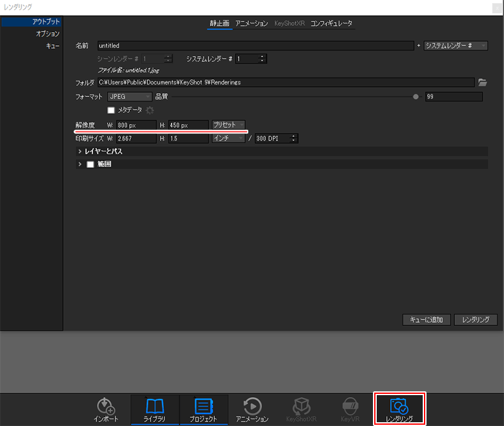Open the インチ unit dropdown
Screen dimensions: 504x426
(228, 139)
